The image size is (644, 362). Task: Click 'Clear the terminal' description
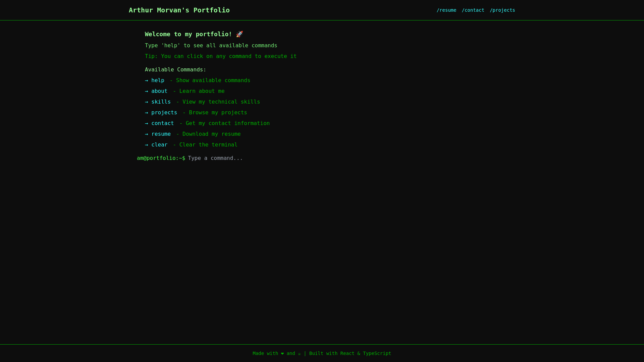pos(205,145)
